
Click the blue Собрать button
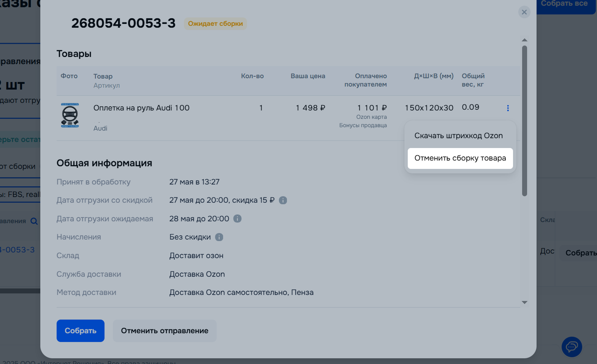(81, 331)
